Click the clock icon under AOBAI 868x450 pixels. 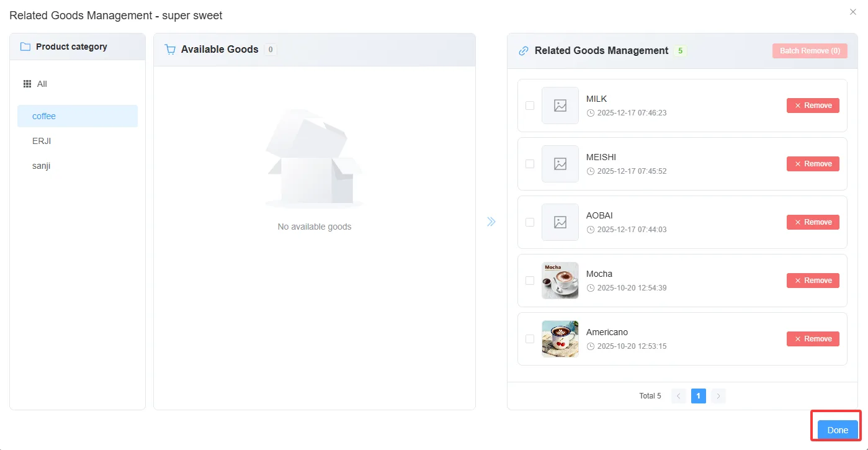tap(590, 230)
